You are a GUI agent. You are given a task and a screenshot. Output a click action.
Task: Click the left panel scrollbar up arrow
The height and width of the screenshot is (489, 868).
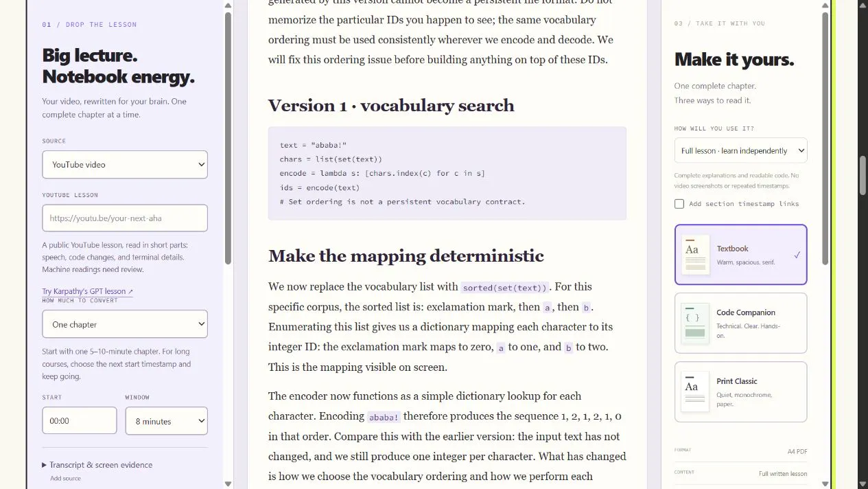228,5
